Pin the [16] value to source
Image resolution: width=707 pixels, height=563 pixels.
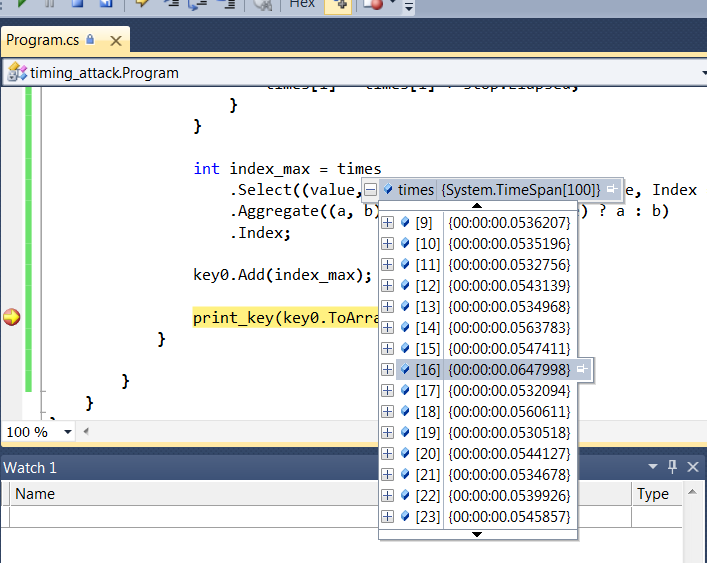(582, 369)
